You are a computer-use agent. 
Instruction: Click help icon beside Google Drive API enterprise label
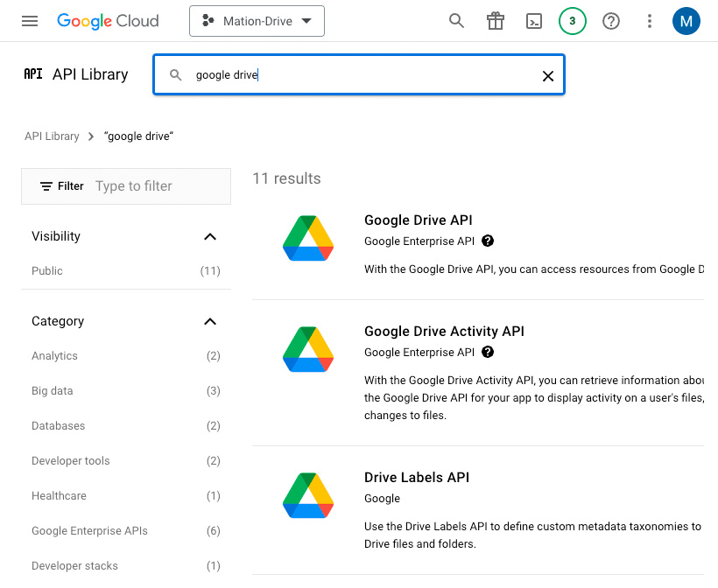(x=488, y=241)
